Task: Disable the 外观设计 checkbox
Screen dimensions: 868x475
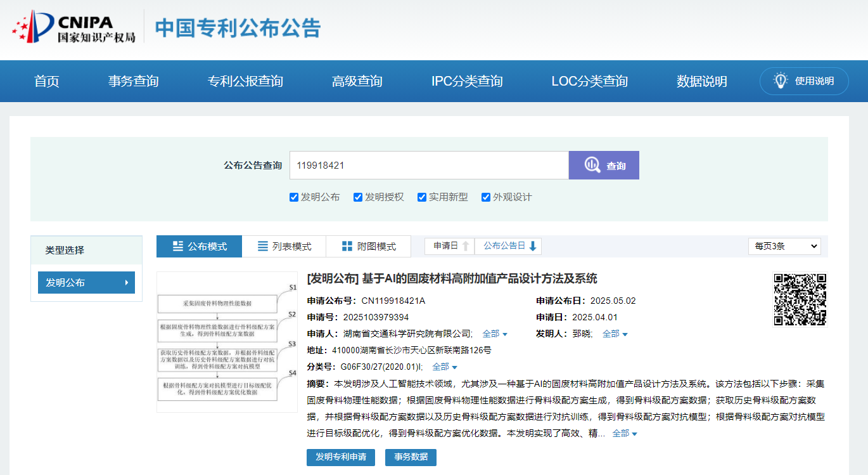Action: tap(486, 197)
